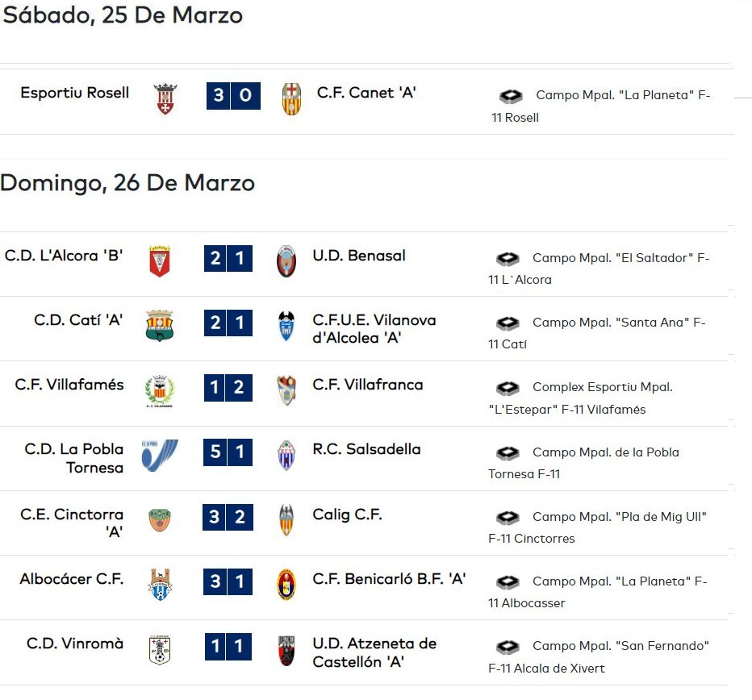Open the 5-1 score of La Pobla Tornesa
The image size is (752, 700).
(x=228, y=452)
